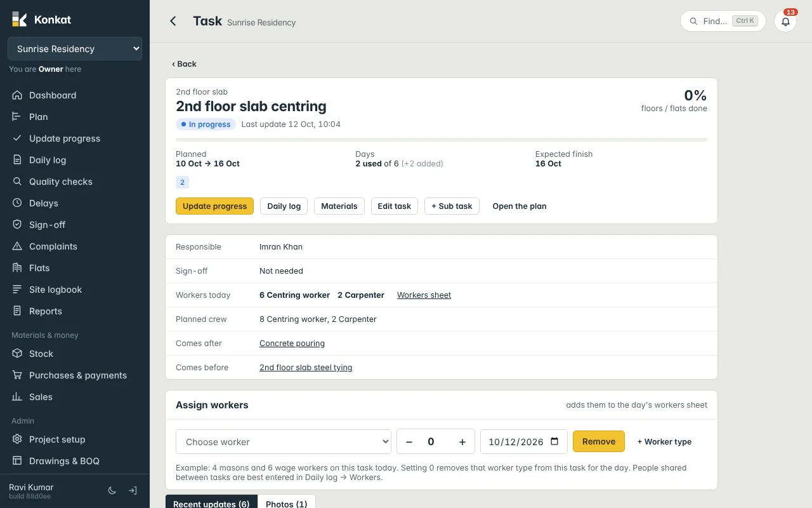Open Sign-off in sidebar
Image resolution: width=812 pixels, height=508 pixels.
75,225
